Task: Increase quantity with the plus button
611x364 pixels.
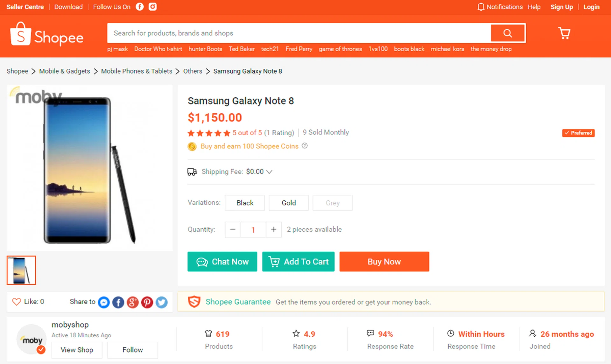Action: 274,229
